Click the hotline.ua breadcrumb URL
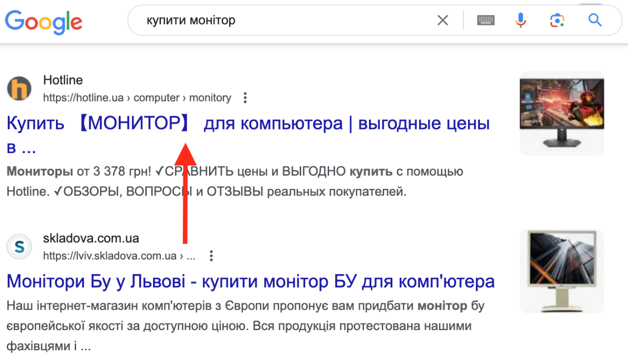 pyautogui.click(x=137, y=98)
